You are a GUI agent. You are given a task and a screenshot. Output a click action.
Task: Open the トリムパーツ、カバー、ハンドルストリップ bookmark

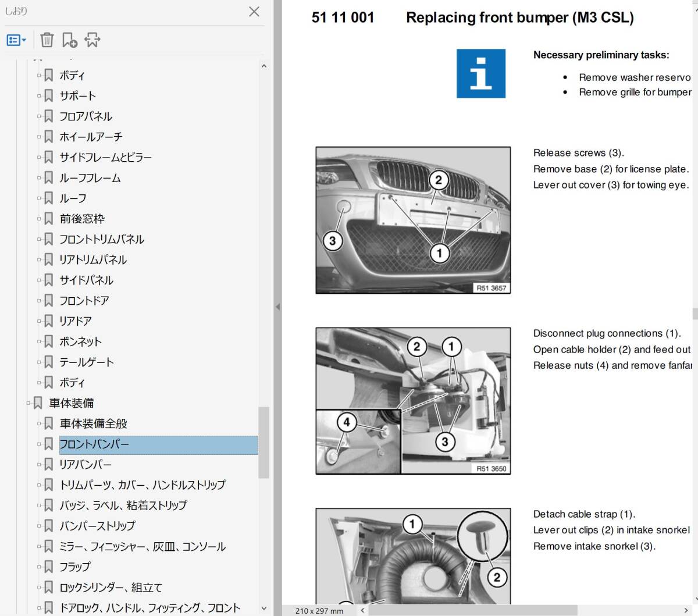click(143, 485)
